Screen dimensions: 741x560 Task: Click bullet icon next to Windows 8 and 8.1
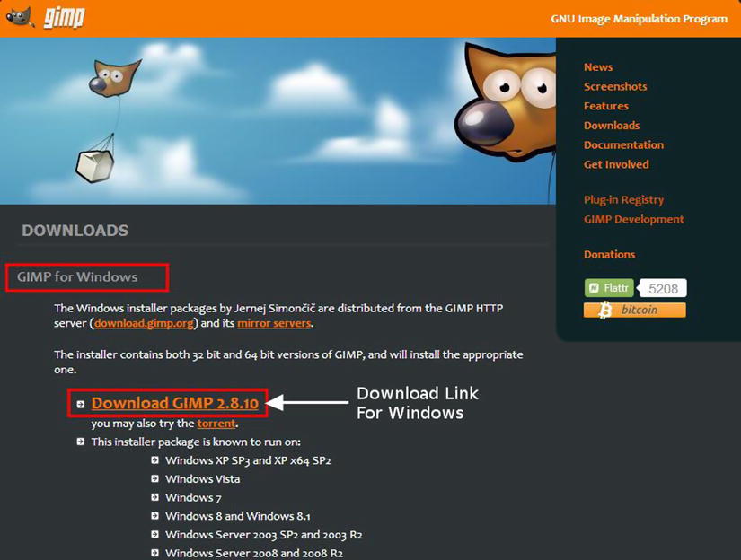tap(155, 516)
